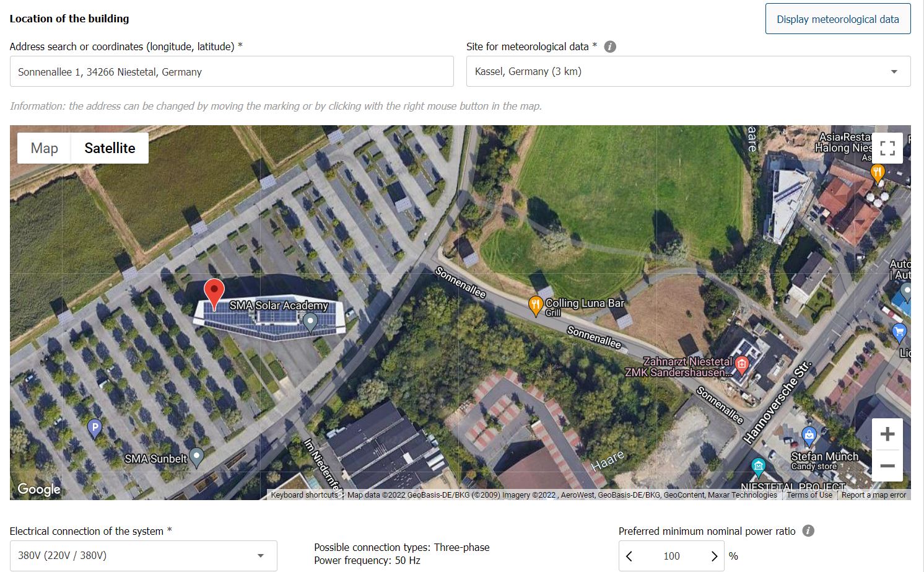The image size is (924, 572).
Task: Open the Terms of Use link
Action: pyautogui.click(x=809, y=495)
